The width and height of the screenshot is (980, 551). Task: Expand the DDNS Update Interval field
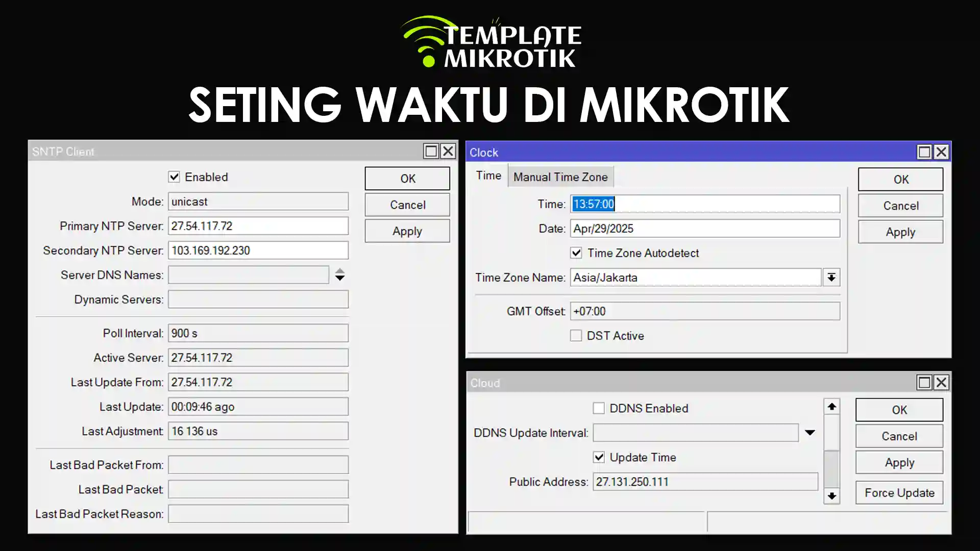point(810,433)
